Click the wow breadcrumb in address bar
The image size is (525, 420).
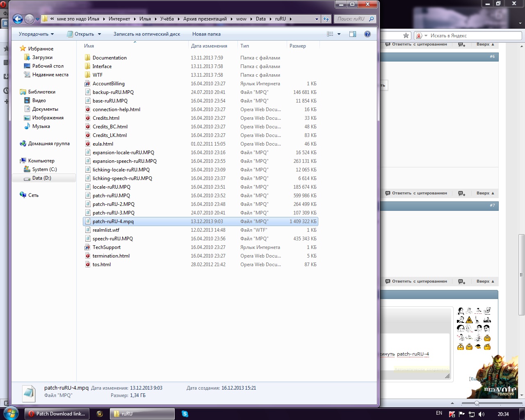(x=241, y=19)
